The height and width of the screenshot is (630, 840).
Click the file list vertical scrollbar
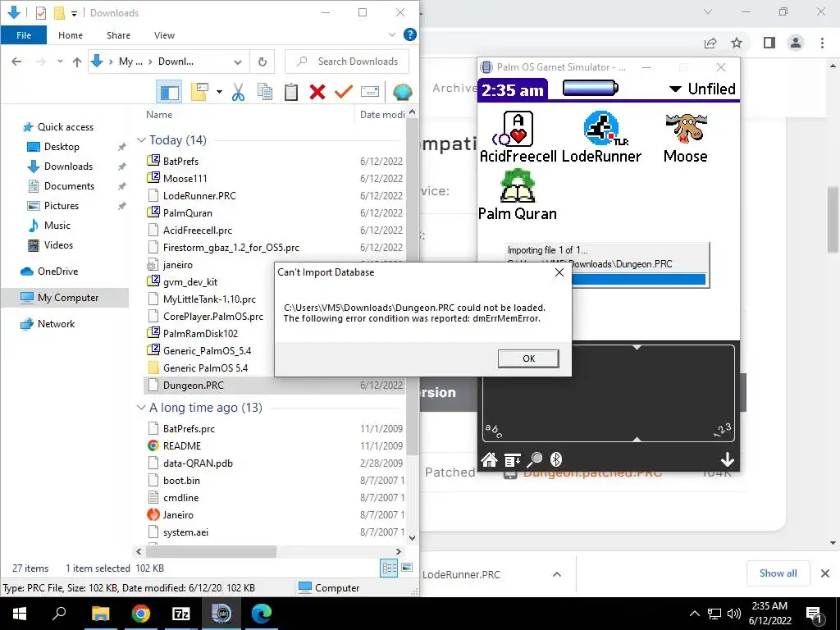(x=412, y=286)
